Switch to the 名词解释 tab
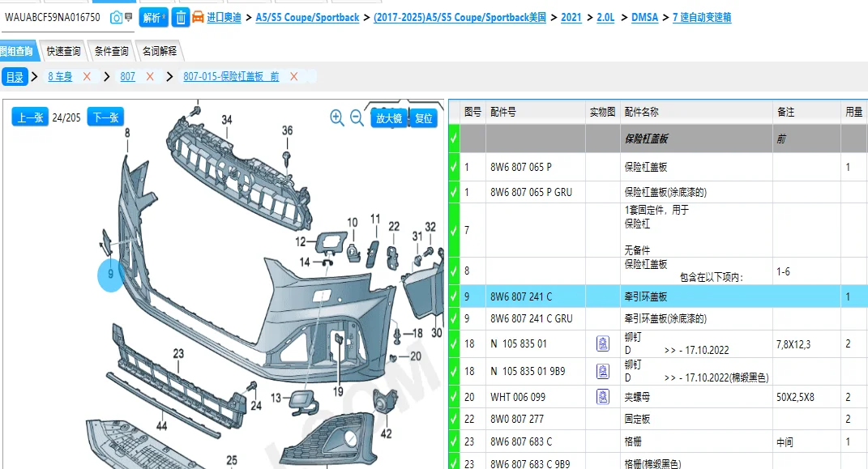Screen dimensions: 868x469 pos(160,51)
